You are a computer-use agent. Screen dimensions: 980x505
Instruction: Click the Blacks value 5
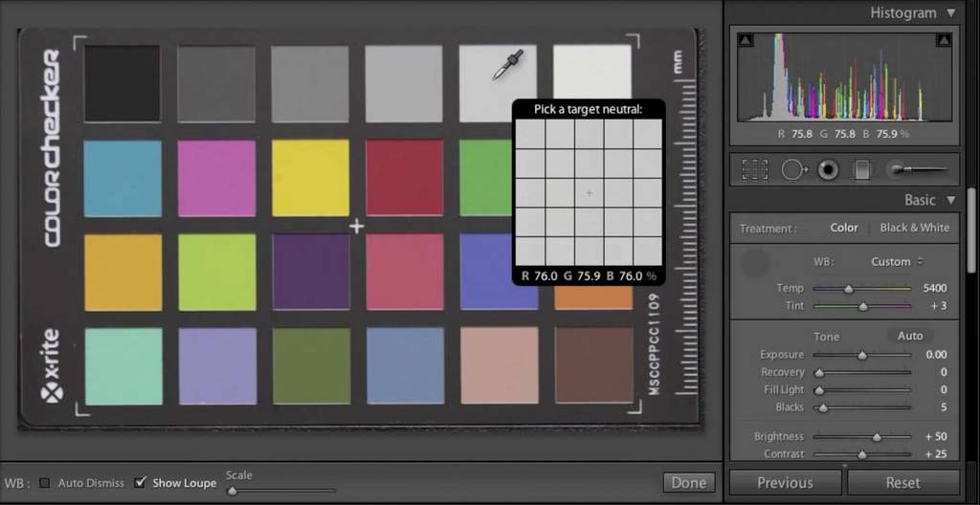[x=944, y=406]
